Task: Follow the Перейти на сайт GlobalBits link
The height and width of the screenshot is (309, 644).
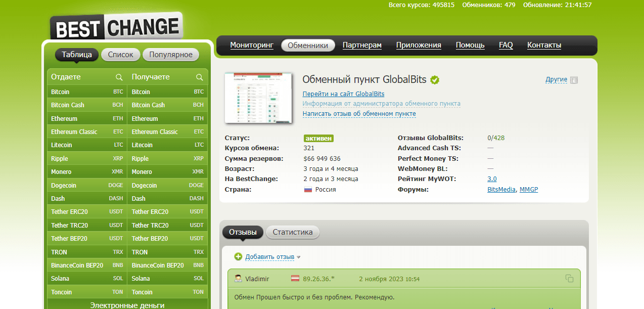Action: tap(343, 94)
